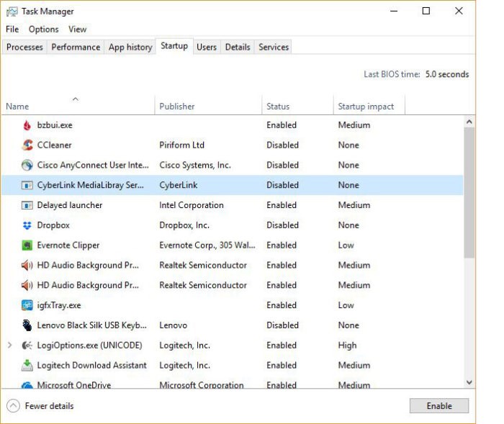Click the scrollbar down arrow

pyautogui.click(x=469, y=382)
